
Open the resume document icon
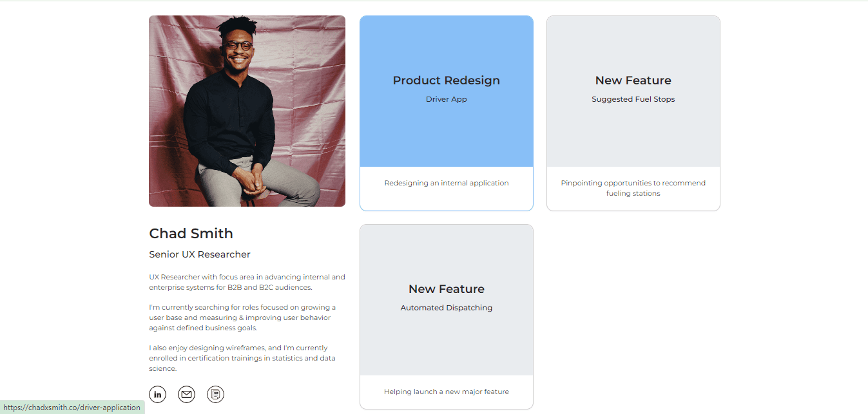click(x=216, y=394)
